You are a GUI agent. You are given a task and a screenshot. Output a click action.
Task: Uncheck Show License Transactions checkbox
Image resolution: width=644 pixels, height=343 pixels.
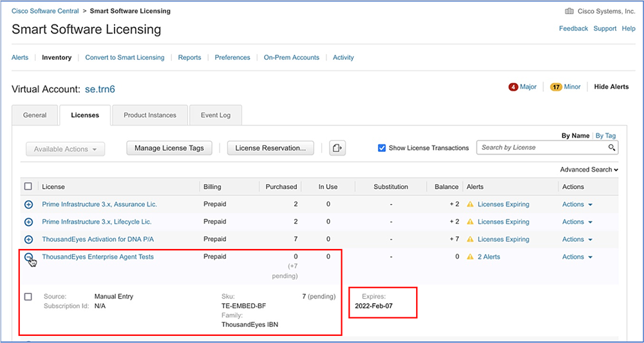click(382, 148)
